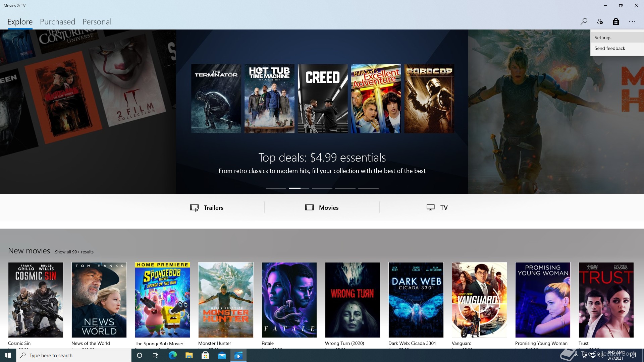Go to first carousel slide indicator
The width and height of the screenshot is (644, 362).
click(x=276, y=188)
